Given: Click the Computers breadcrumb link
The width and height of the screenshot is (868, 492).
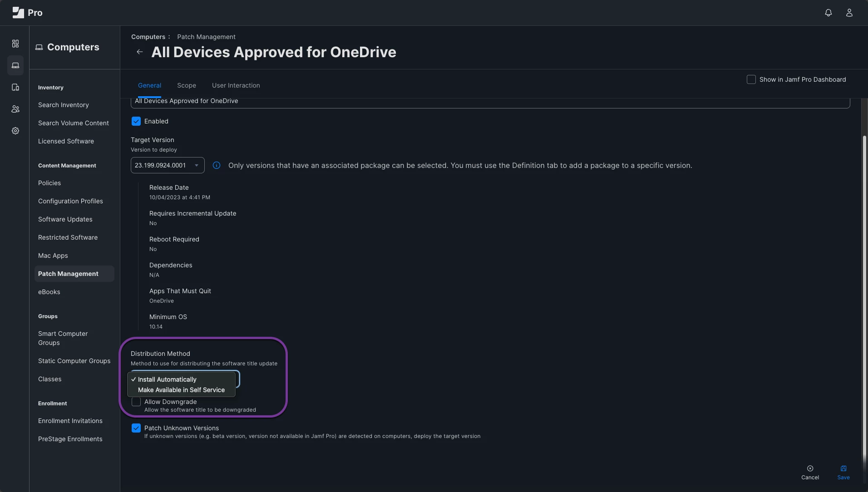Looking at the screenshot, I should tap(148, 37).
